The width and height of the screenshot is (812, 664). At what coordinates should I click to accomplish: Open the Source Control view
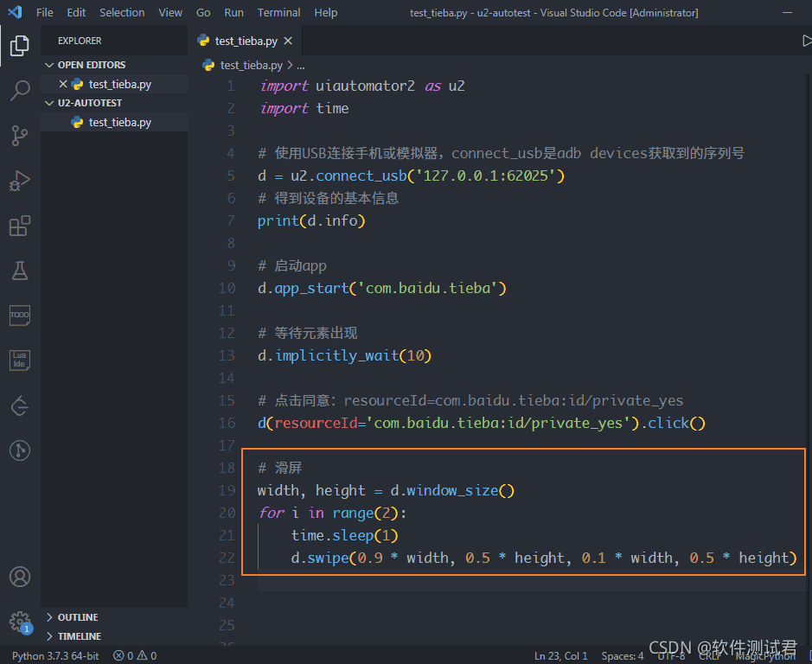pos(19,135)
